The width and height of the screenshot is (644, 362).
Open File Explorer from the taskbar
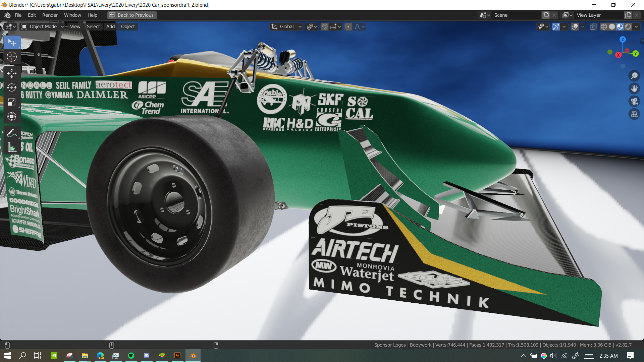pyautogui.click(x=85, y=356)
